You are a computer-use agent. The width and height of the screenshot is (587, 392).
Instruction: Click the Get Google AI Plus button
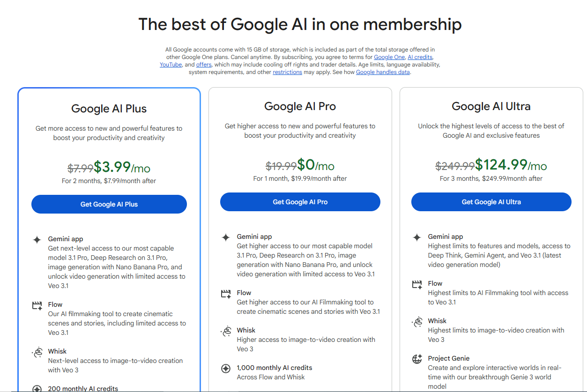point(109,204)
